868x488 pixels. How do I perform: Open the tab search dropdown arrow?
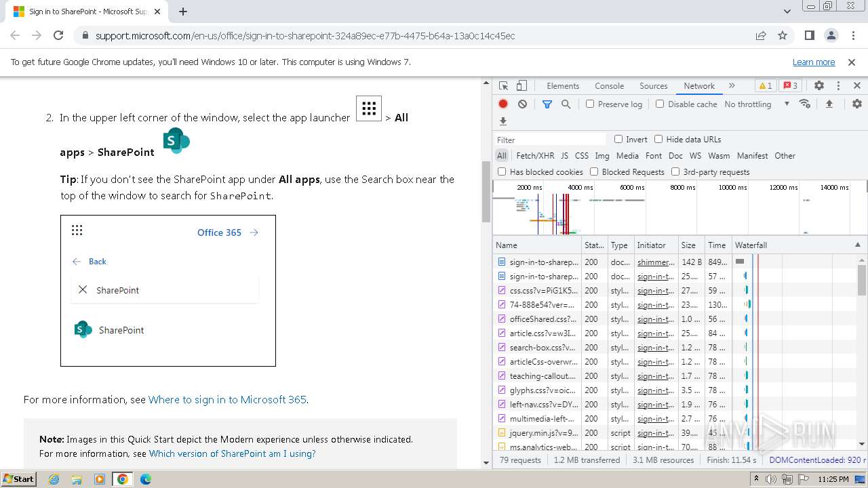[787, 12]
